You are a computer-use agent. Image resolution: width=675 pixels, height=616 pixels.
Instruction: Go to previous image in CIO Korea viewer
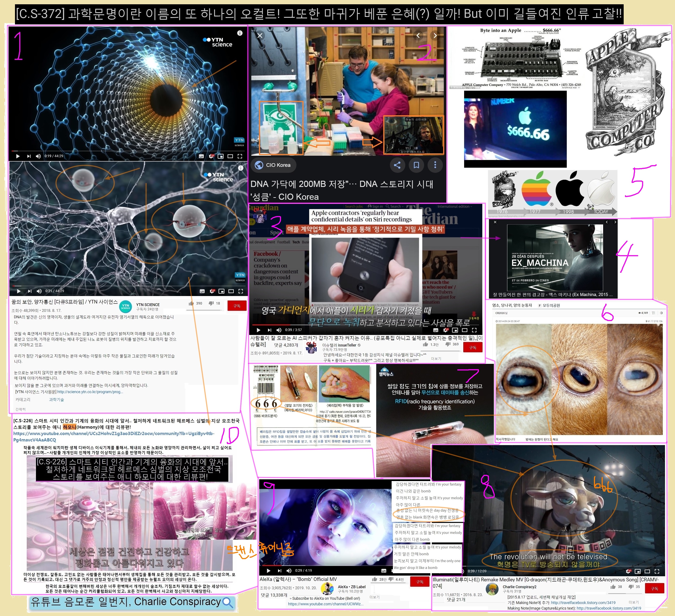click(418, 36)
